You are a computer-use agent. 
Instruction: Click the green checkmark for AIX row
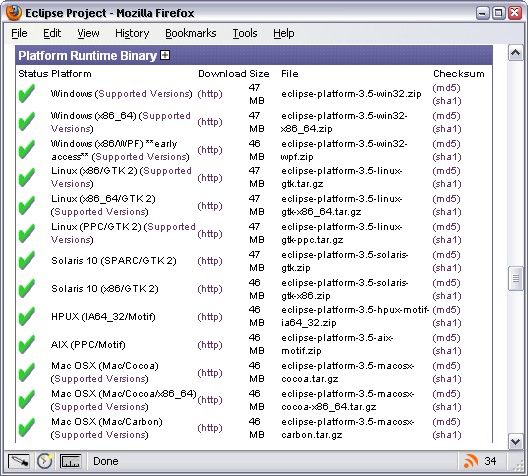click(27, 344)
